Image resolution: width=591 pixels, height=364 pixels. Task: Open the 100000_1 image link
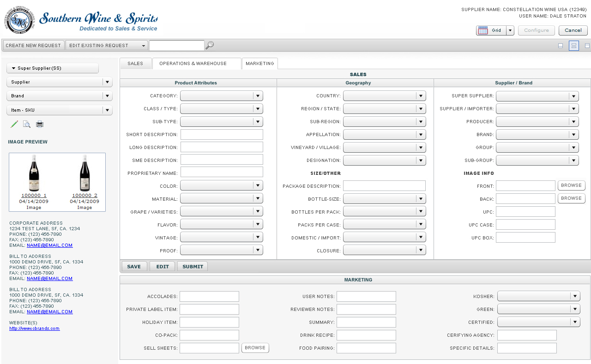tap(34, 196)
